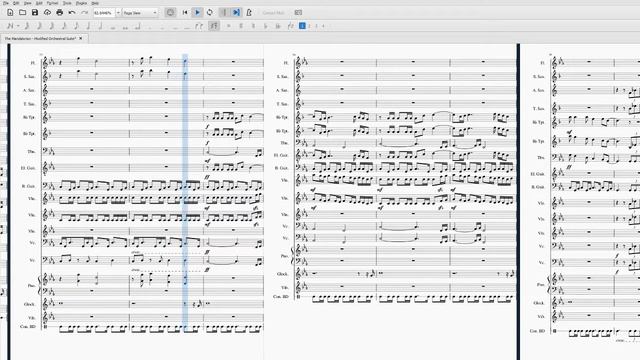The image size is (640, 360).
Task: Open the Add menu
Action: (x=39, y=3)
